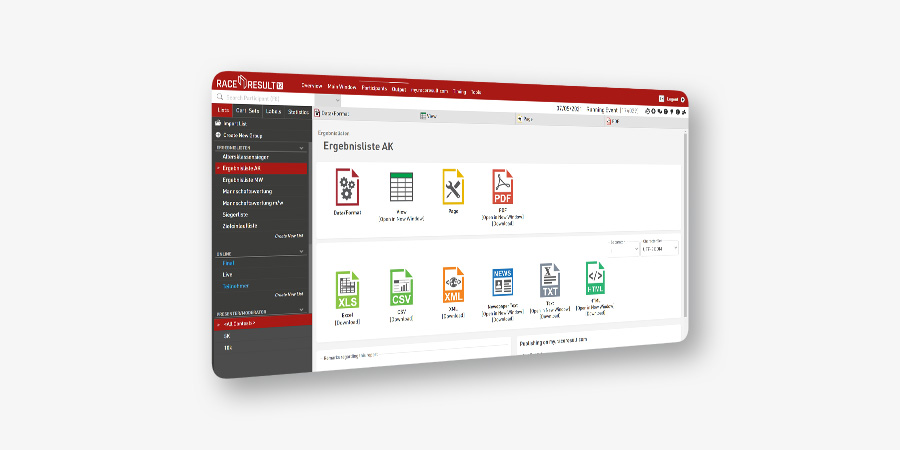Click the Import List icon in sidebar

(x=218, y=123)
